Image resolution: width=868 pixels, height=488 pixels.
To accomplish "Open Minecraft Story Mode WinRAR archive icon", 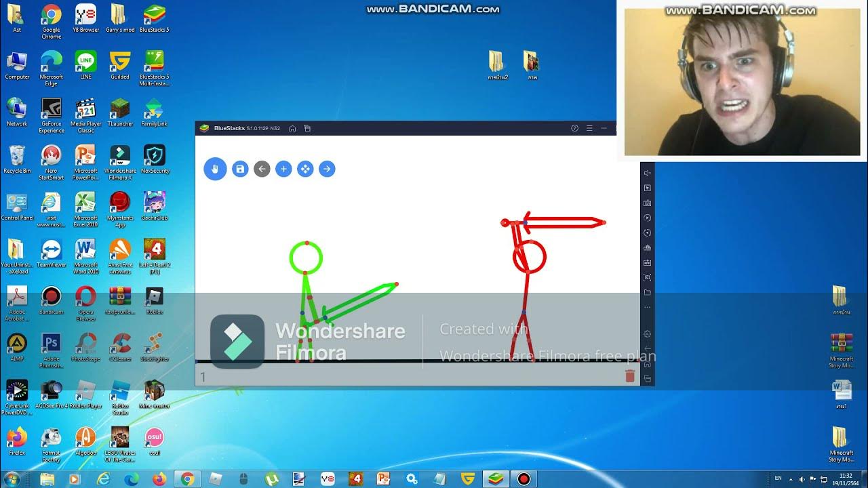I will click(x=842, y=350).
